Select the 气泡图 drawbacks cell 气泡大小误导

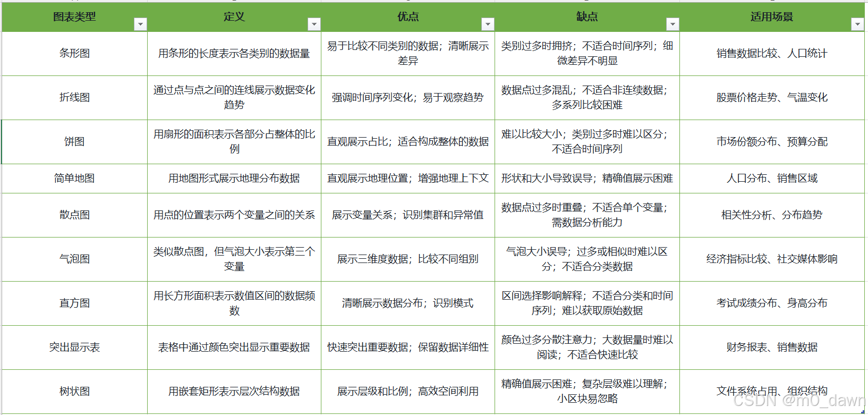587,259
